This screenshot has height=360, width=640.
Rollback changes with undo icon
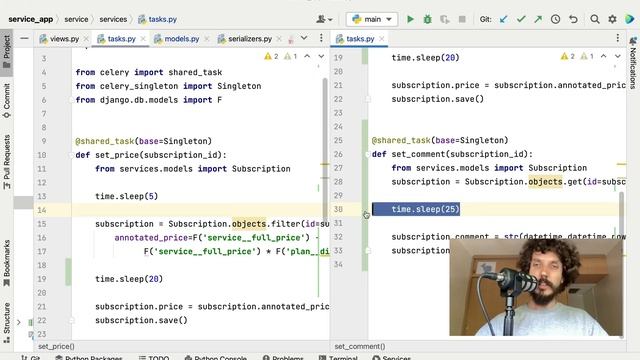click(573, 19)
